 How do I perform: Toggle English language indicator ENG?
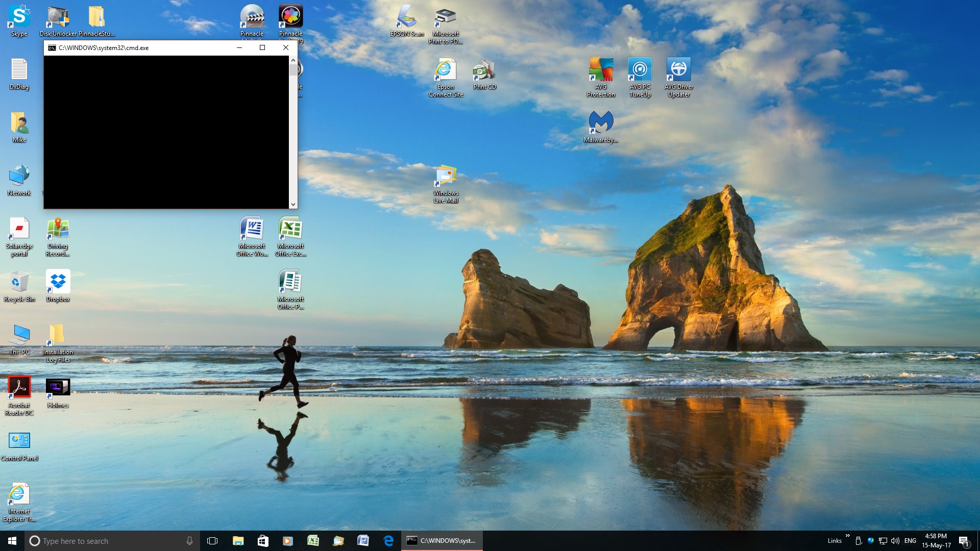[911, 540]
